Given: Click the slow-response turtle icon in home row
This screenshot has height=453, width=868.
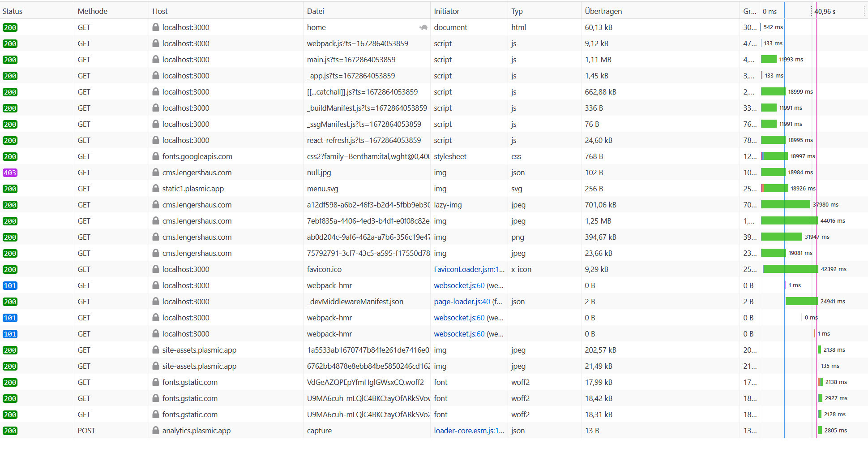Looking at the screenshot, I should (x=423, y=27).
